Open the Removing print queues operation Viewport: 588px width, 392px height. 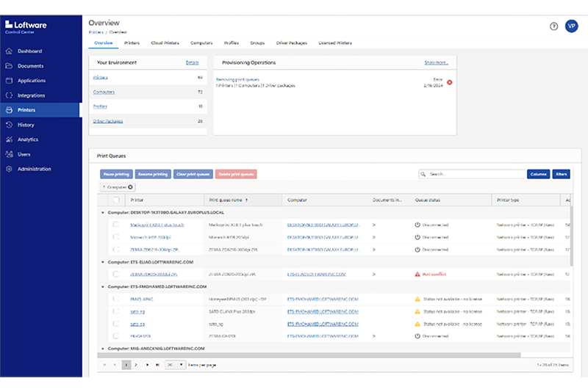(237, 79)
